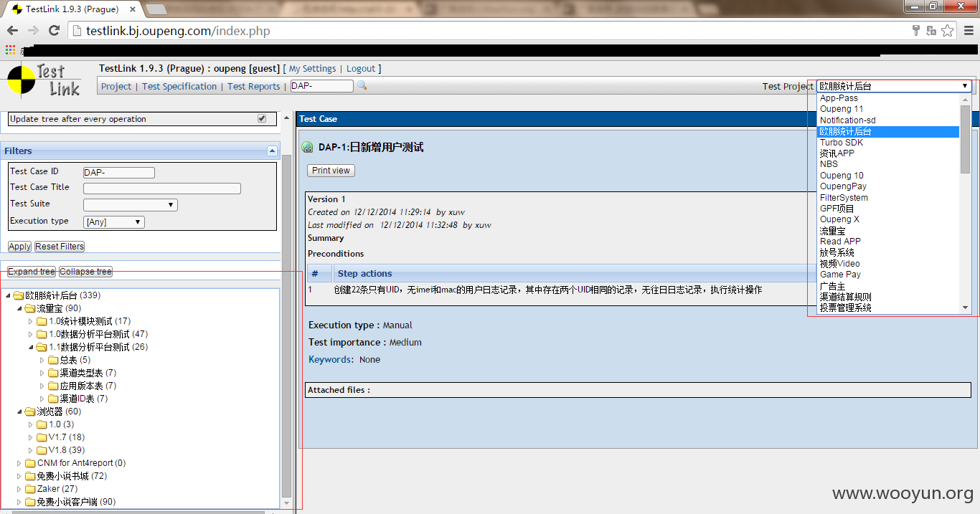The image size is (980, 514).
Task: Click the project dropdown list scrollbar thumb
Action: pos(966,140)
